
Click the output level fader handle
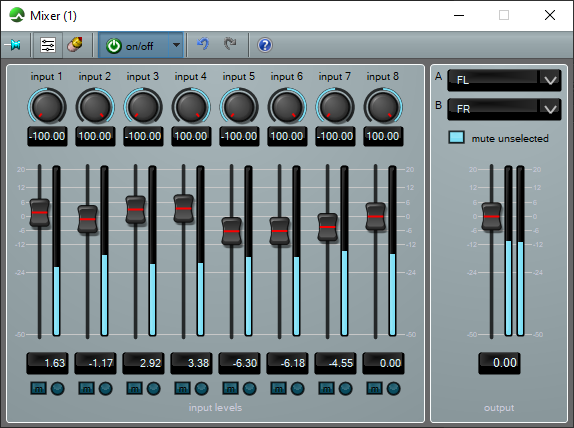491,216
